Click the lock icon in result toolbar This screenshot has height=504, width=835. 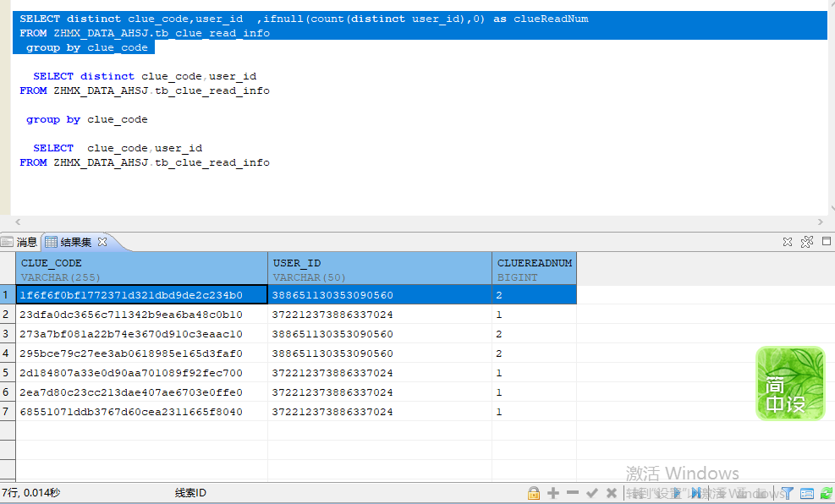click(x=534, y=493)
